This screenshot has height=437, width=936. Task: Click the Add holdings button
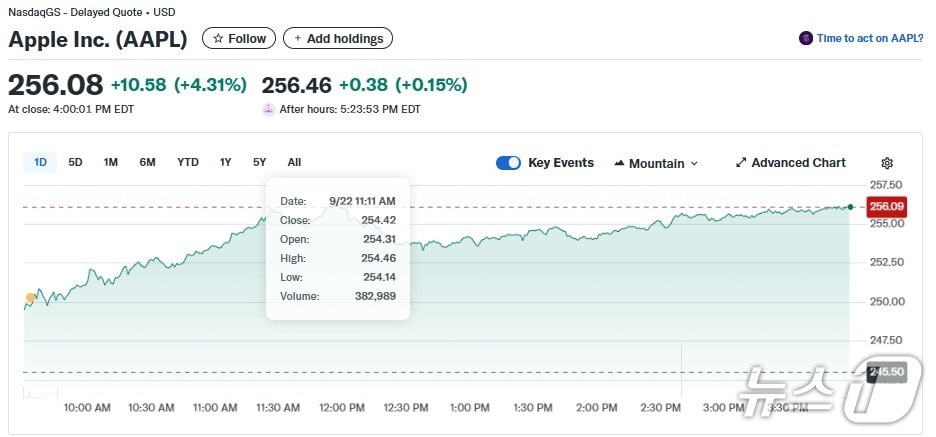(338, 38)
